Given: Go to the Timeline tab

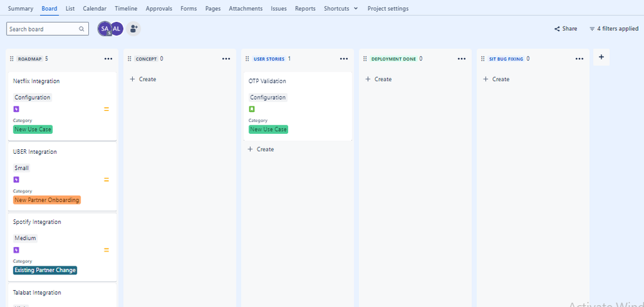Looking at the screenshot, I should pyautogui.click(x=126, y=8).
